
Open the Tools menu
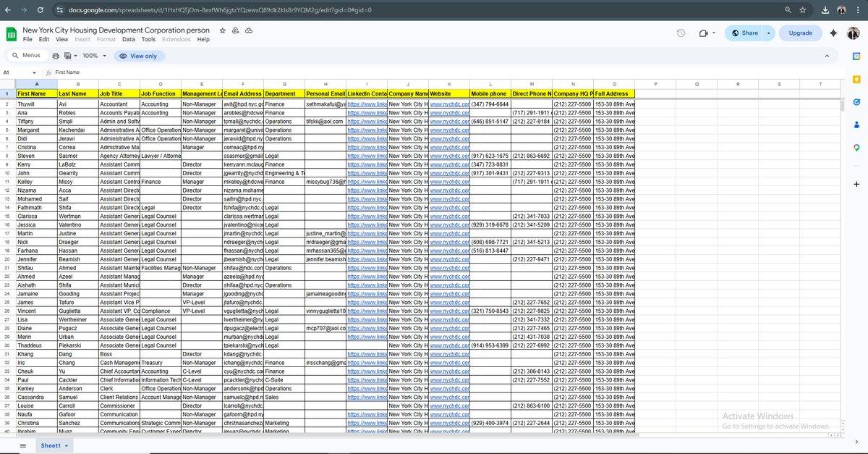[148, 39]
